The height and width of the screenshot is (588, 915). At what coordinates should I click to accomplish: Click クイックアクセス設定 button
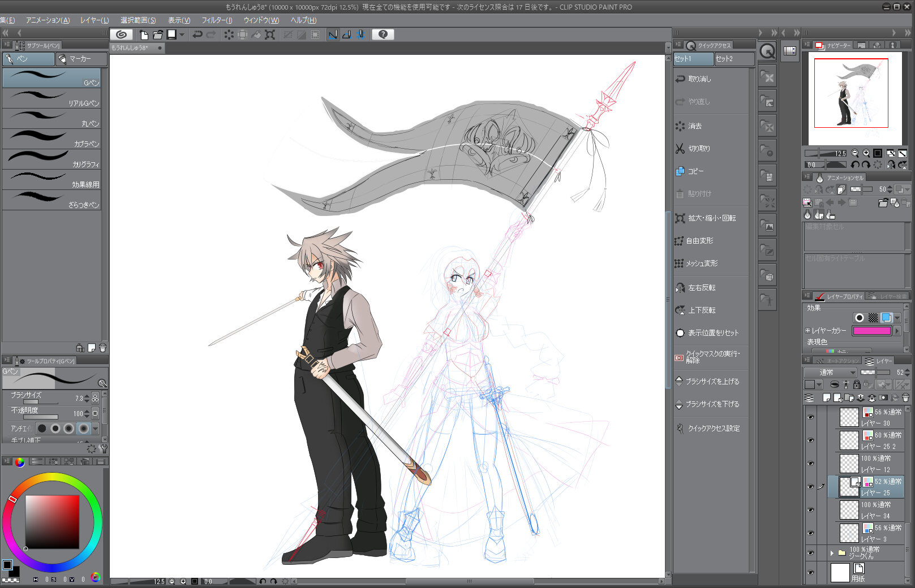click(713, 429)
